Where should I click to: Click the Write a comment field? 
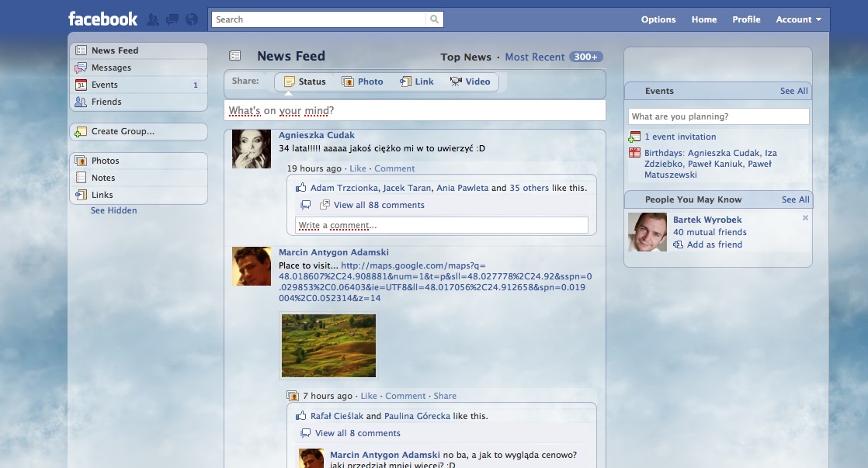point(442,225)
